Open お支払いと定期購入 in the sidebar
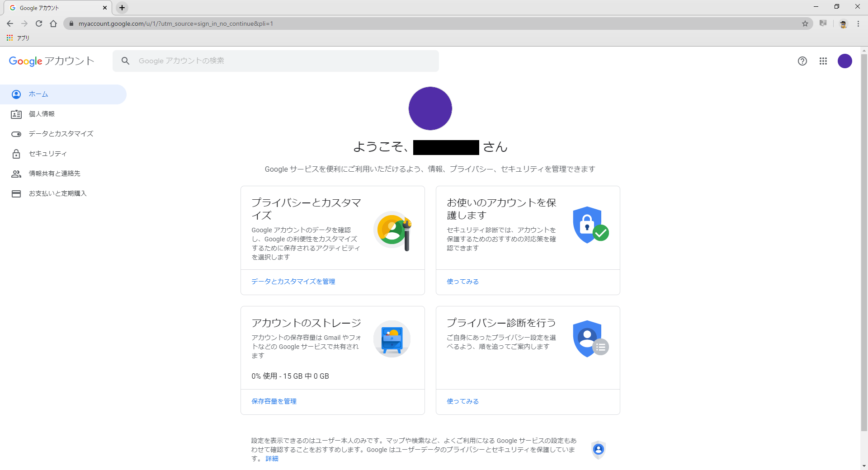This screenshot has height=470, width=868. 63,194
